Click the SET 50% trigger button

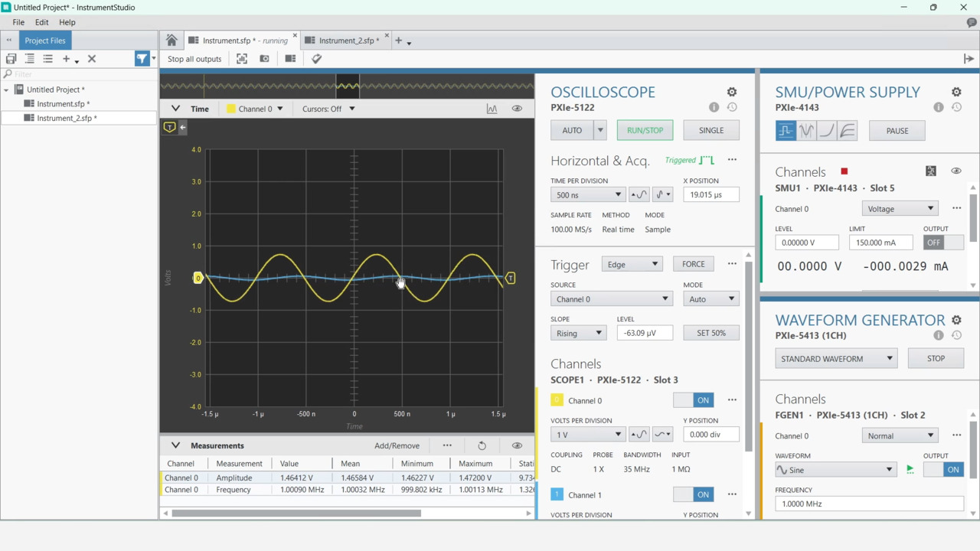pos(710,333)
